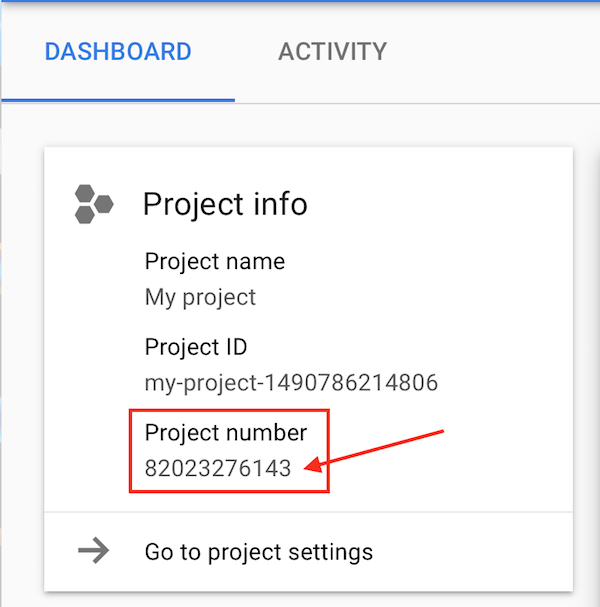The image size is (600, 607).
Task: Open the ACTIVITY tab
Action: coord(332,52)
